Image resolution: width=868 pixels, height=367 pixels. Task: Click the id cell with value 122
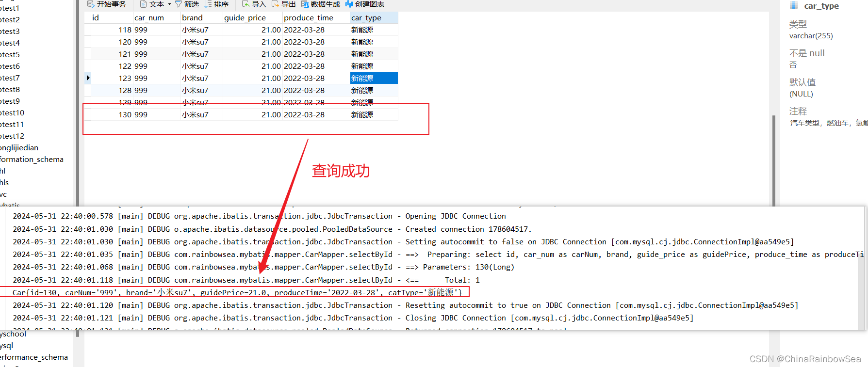112,66
